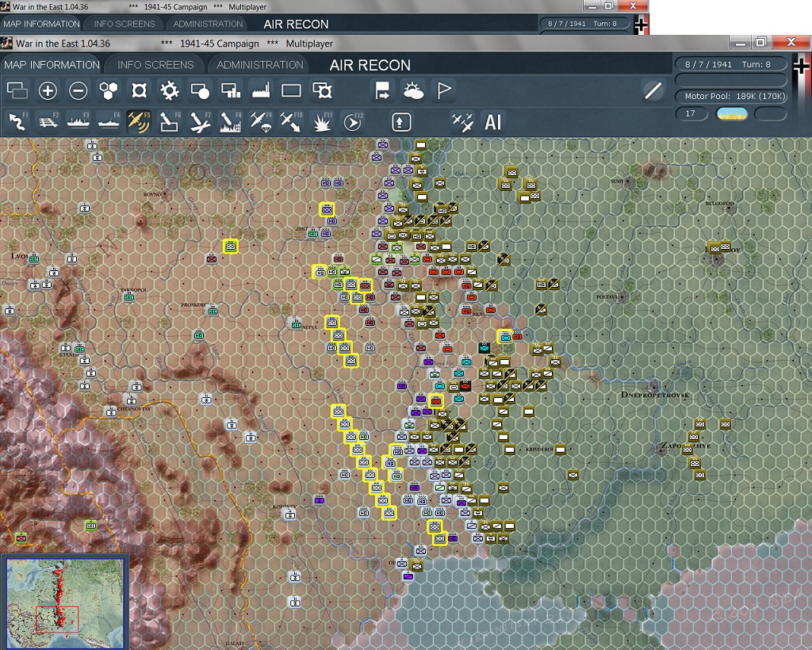Select the F3 naval transport ship icon
This screenshot has height=650, width=812.
pos(79,122)
